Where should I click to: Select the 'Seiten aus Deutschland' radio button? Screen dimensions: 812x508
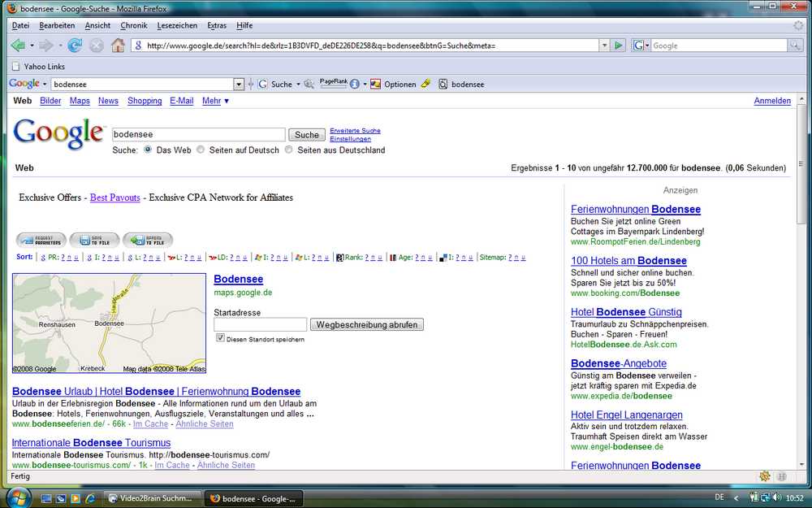[288, 150]
